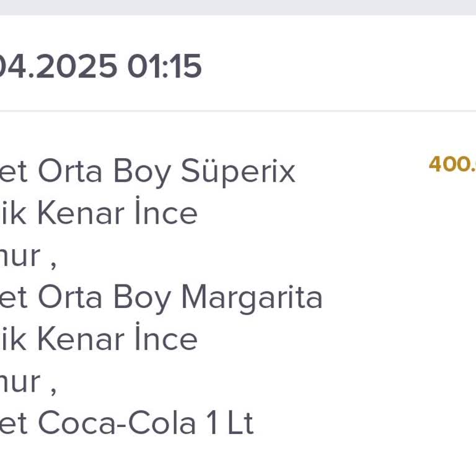This screenshot has height=476, width=476.
Task: Click the word Orta in the Süperix line
Action: 71,172
